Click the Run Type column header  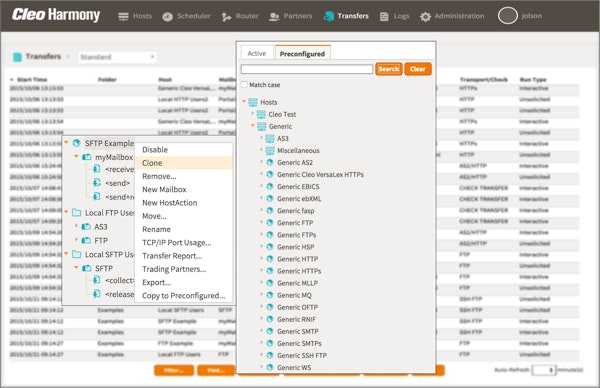tap(533, 80)
